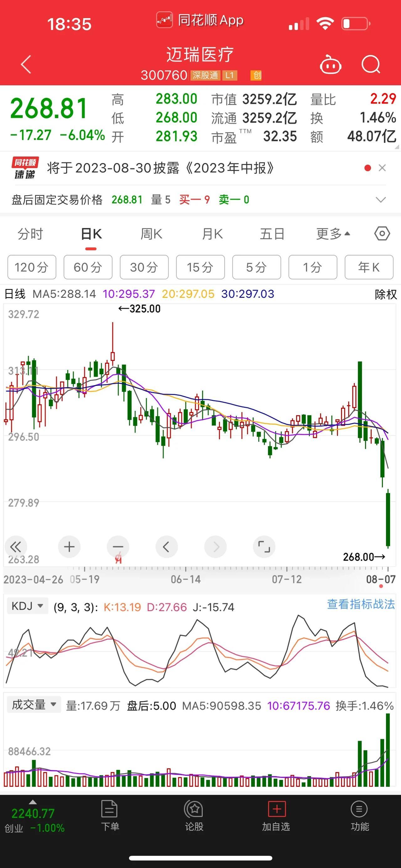Screen dimensions: 401x868
Task: Open 查看指标战法 link
Action: (361, 604)
